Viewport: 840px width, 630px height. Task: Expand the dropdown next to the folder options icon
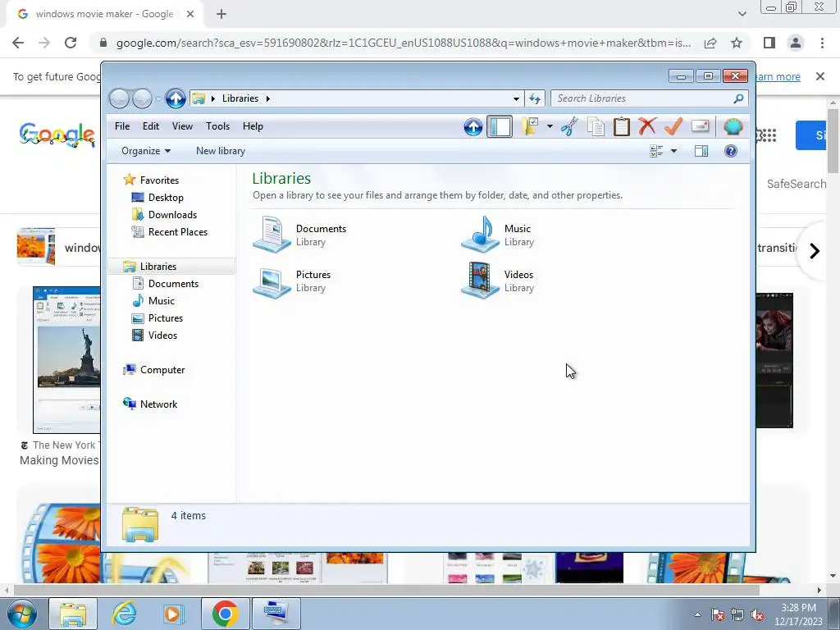click(x=550, y=127)
